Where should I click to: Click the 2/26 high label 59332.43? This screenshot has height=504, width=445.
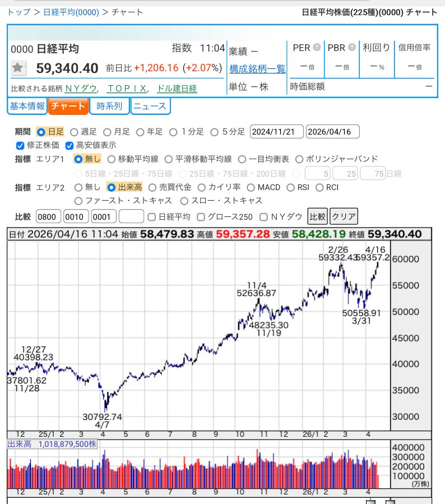coord(338,257)
